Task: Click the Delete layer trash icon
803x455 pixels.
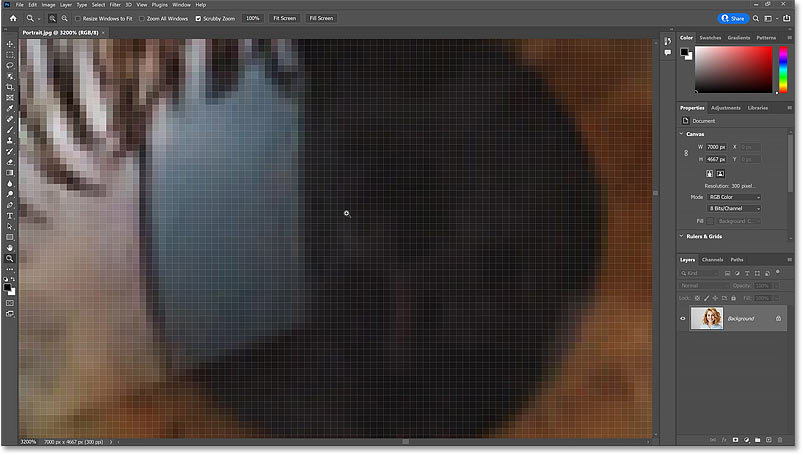Action: click(780, 440)
